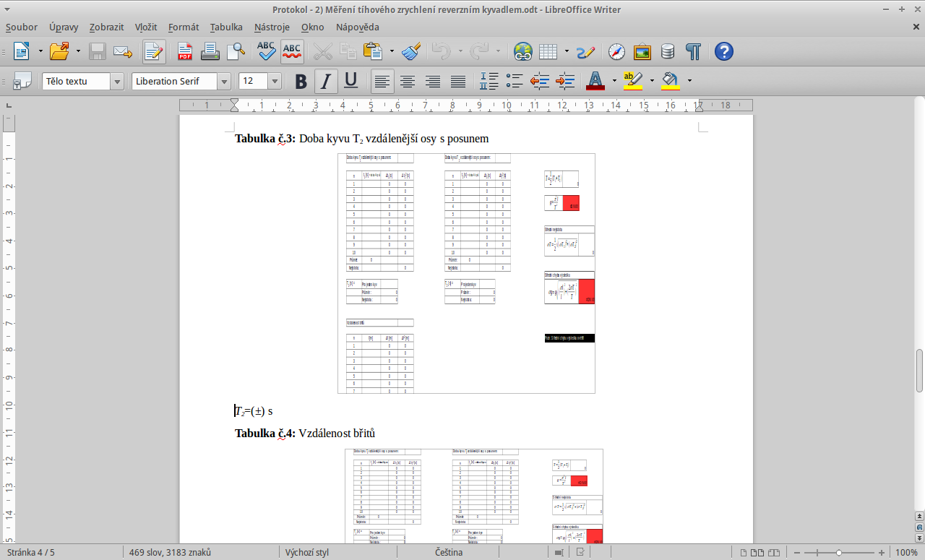The image size is (925, 560).
Task: Open the Paste special dropdown arrow
Action: pos(392,51)
